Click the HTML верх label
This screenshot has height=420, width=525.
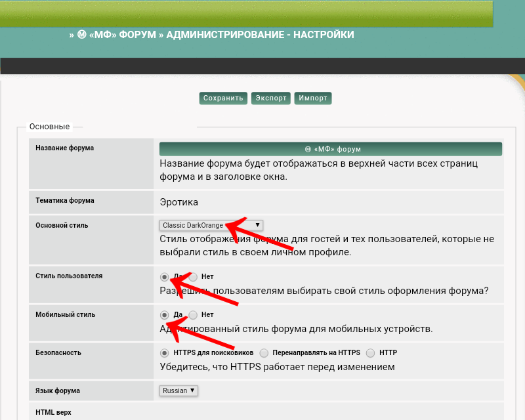[53, 412]
